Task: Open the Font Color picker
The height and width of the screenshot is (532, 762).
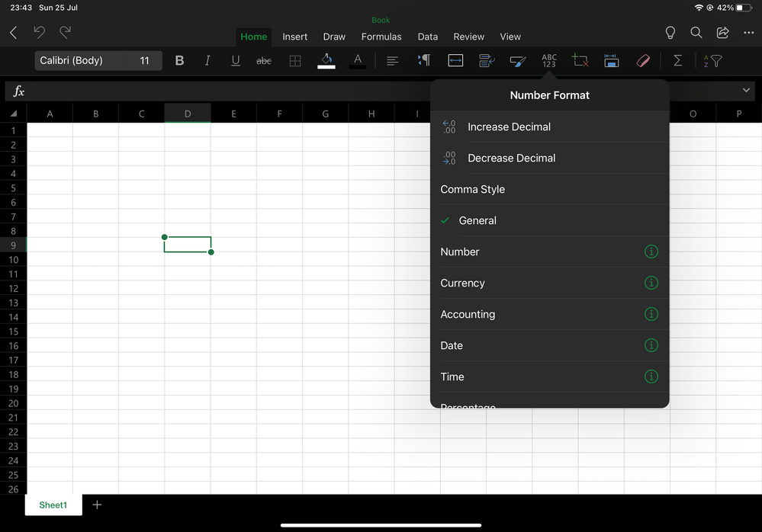Action: [358, 61]
